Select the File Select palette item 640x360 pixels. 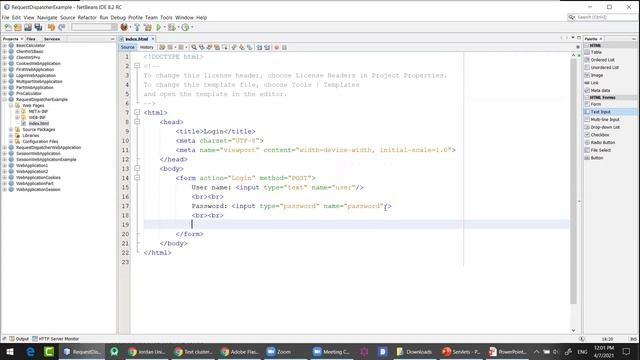(x=600, y=150)
